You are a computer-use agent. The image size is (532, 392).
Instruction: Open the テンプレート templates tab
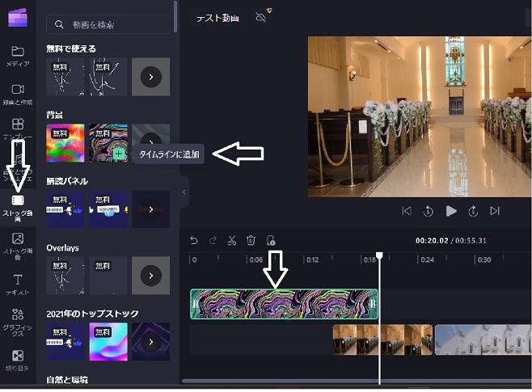point(18,129)
